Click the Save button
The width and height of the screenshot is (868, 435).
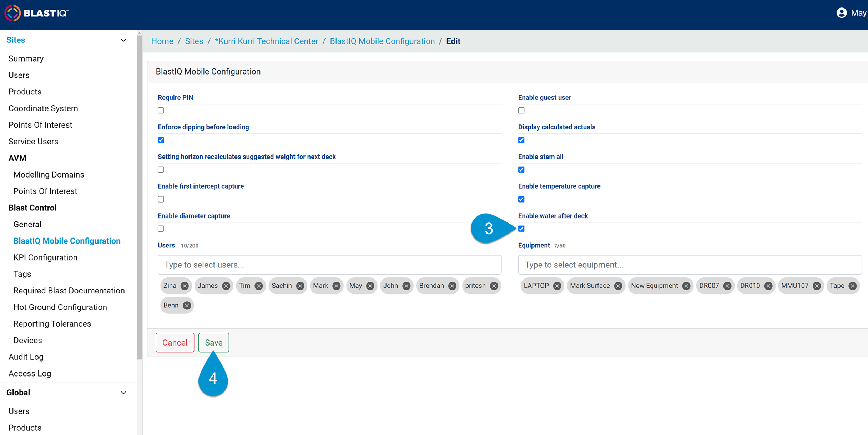214,343
